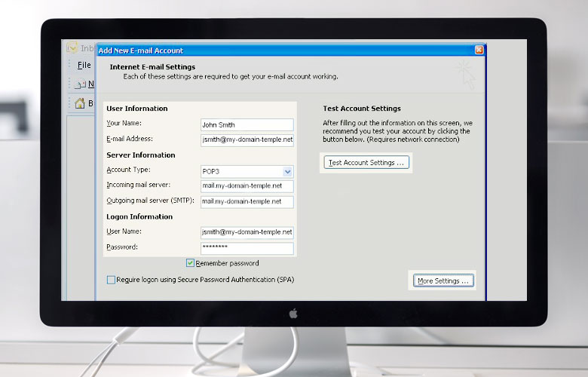Toggle the Remember password checkbox

pos(191,263)
